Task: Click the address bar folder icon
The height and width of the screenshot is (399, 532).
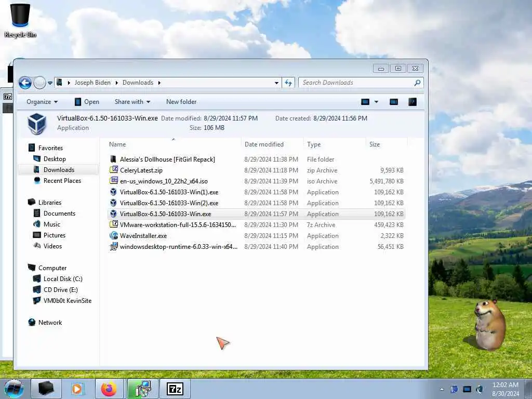Action: click(59, 83)
